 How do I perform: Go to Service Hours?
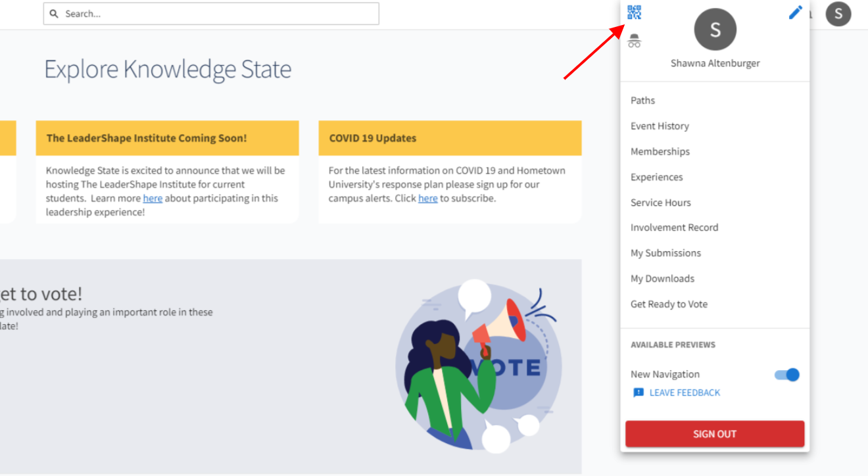pos(661,202)
